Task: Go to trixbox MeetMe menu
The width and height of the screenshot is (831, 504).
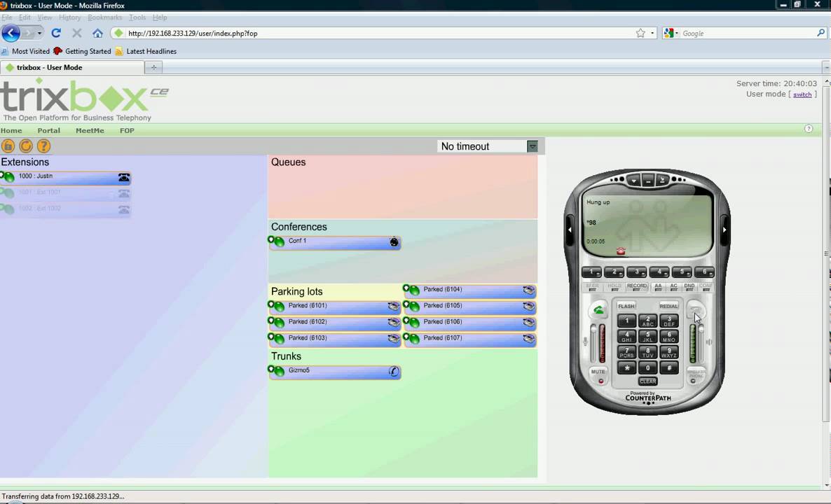Action: 90,131
